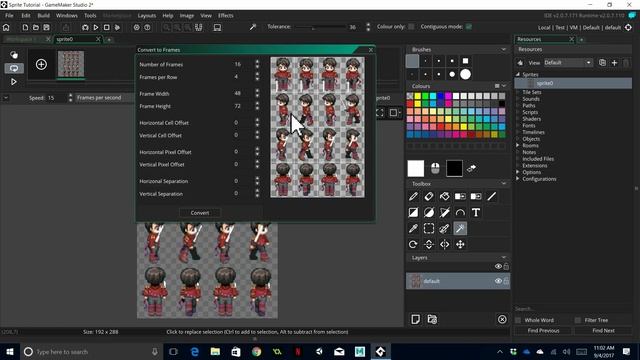This screenshot has width=640, height=360.
Task: Select the Colour Picker eyedropper tool
Action: [413, 228]
